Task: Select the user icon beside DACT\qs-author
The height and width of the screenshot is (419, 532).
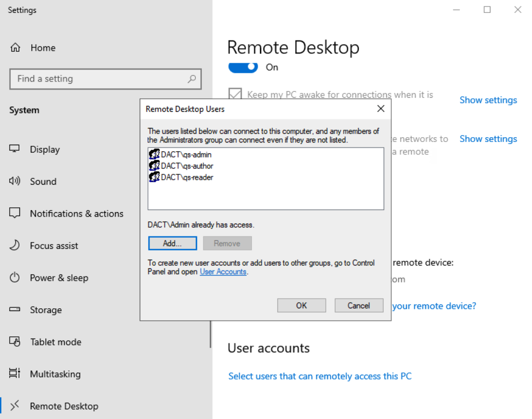Action: (x=154, y=166)
